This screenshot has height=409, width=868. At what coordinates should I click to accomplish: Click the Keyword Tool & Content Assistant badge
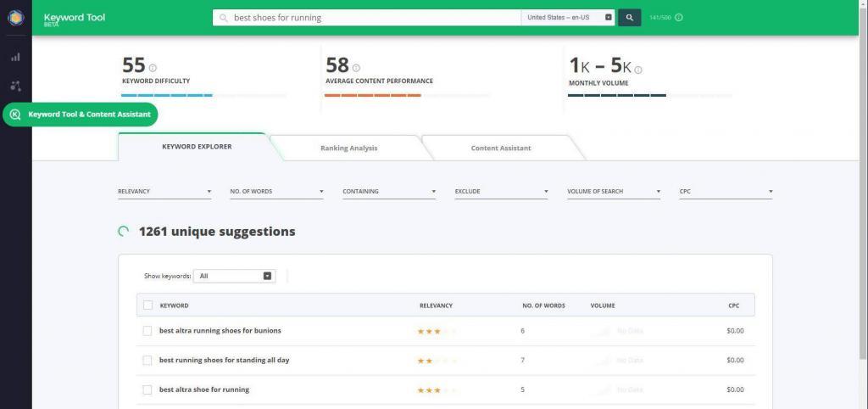[x=81, y=115]
